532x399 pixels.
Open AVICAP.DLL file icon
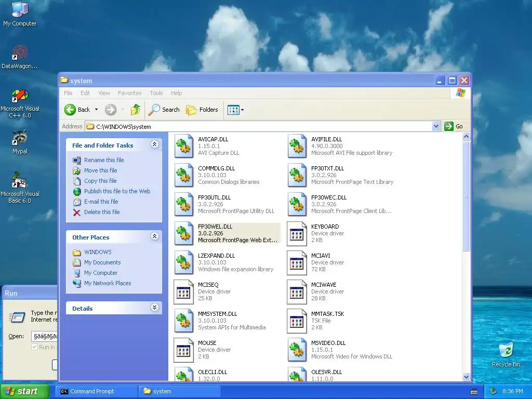point(183,146)
